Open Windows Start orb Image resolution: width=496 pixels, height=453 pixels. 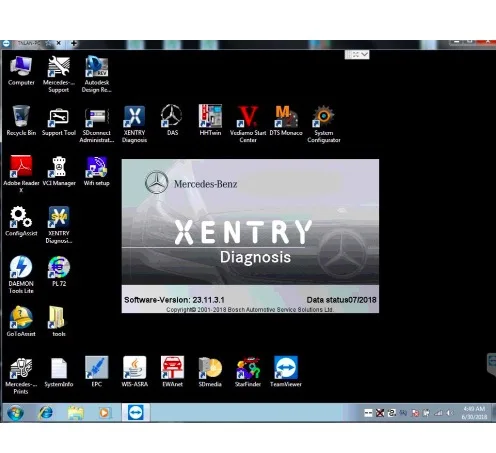15,413
